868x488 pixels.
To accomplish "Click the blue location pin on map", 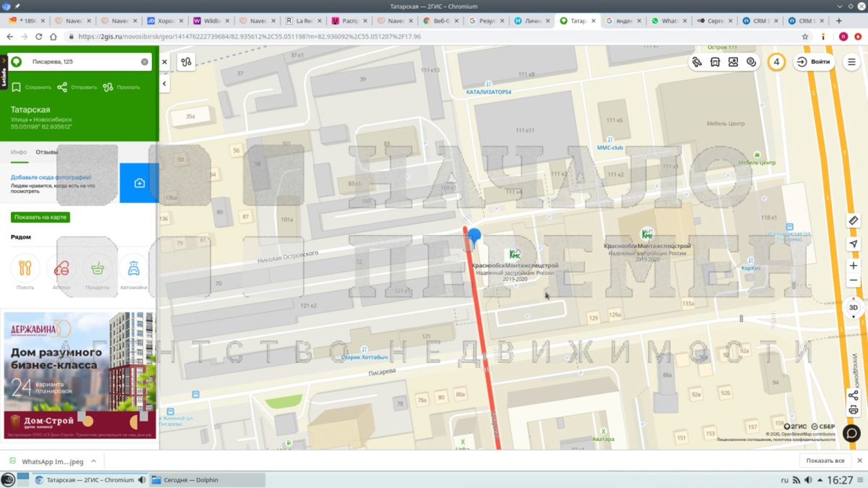I will coord(474,237).
